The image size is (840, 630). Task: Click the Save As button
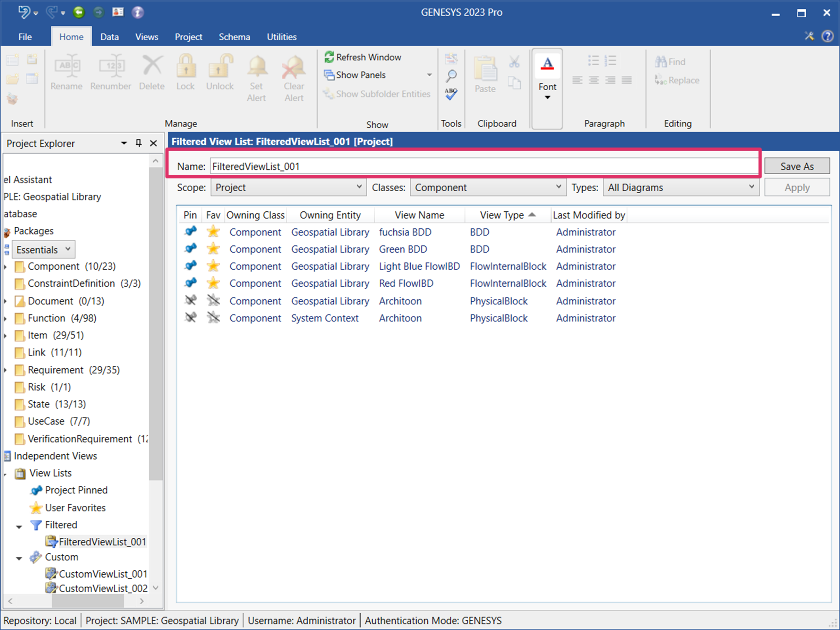tap(797, 166)
